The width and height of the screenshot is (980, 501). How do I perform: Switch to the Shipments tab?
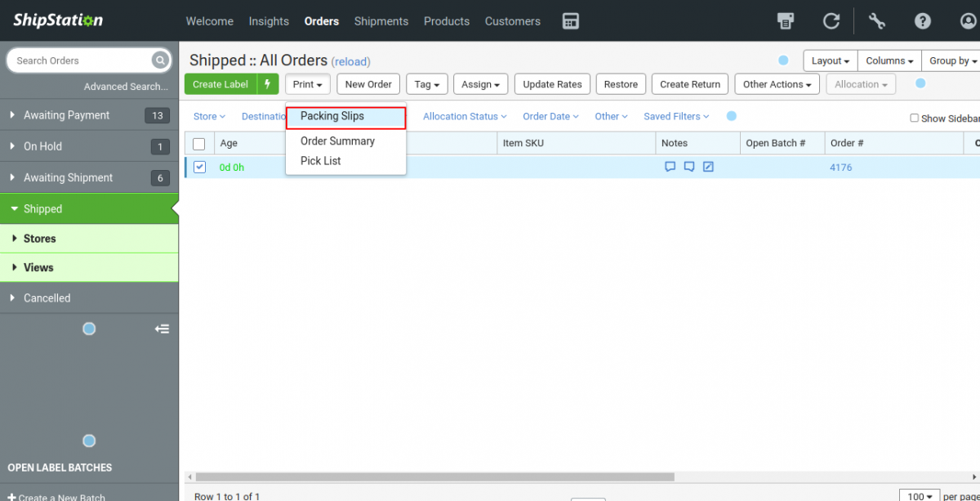tap(381, 21)
